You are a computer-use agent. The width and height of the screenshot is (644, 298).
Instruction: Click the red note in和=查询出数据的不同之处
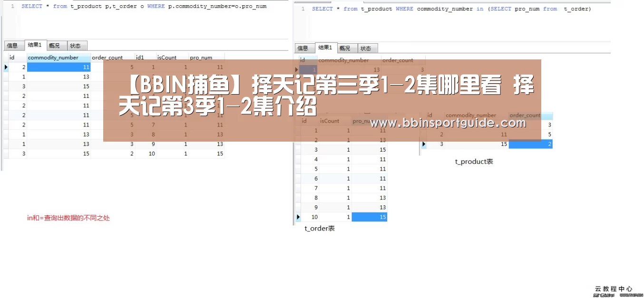coord(68,218)
